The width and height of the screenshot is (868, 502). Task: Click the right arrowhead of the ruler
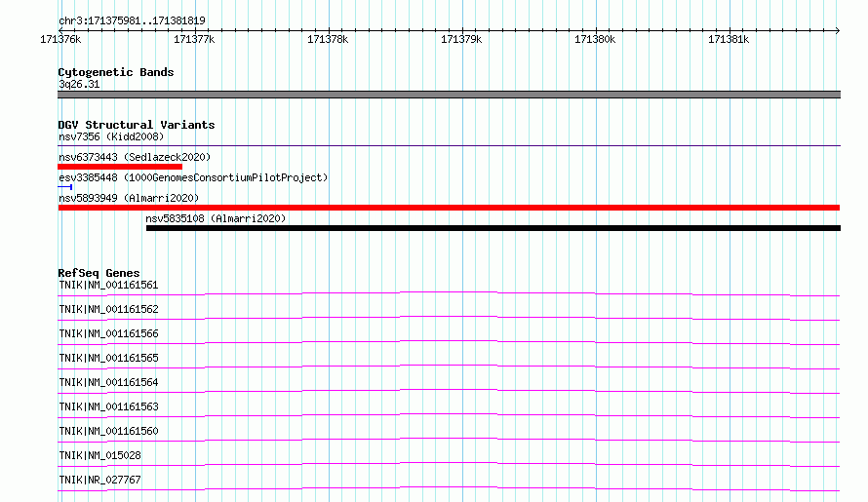click(838, 30)
